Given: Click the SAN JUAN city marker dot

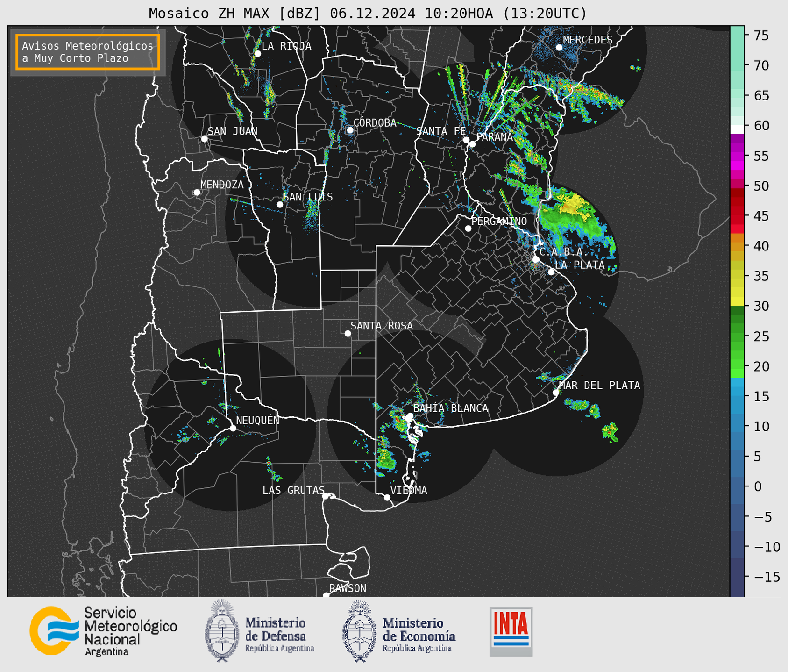Looking at the screenshot, I should point(204,139).
